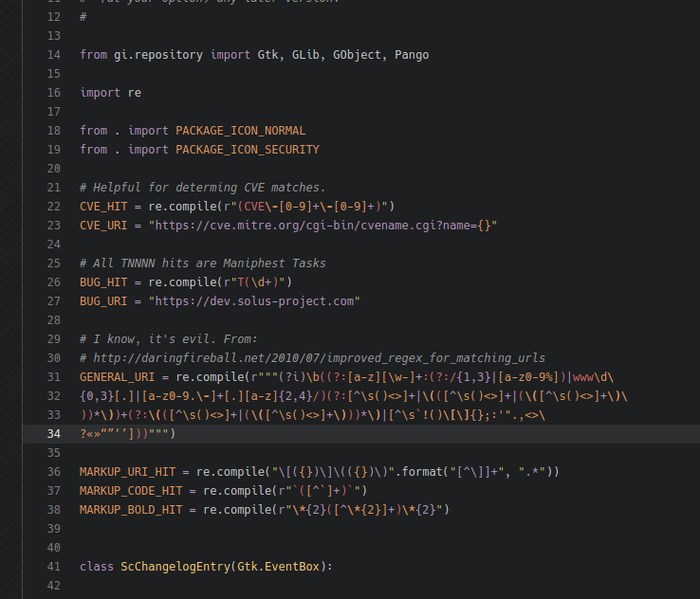
Task: Click MARKUP_BOLD_HIT variable name
Action: (x=131, y=510)
